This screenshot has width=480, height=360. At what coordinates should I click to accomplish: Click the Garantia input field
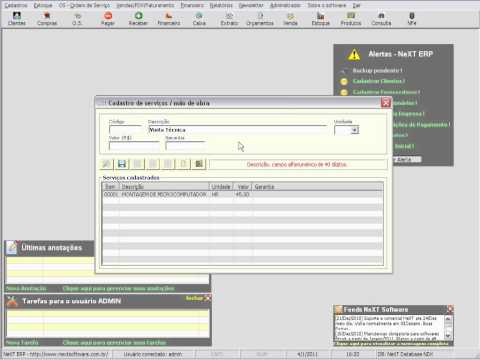(185, 146)
